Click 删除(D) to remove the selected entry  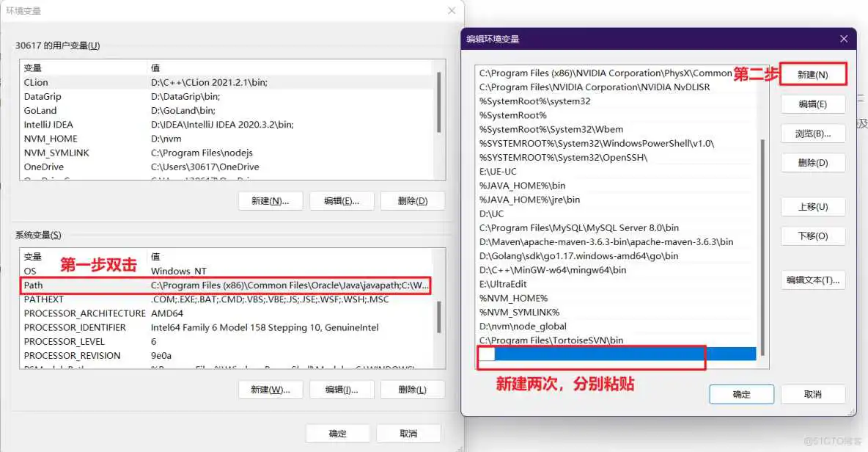(x=813, y=162)
